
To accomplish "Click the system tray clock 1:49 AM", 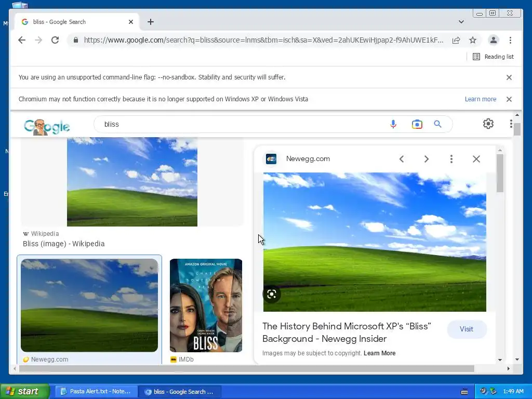I will (513, 392).
